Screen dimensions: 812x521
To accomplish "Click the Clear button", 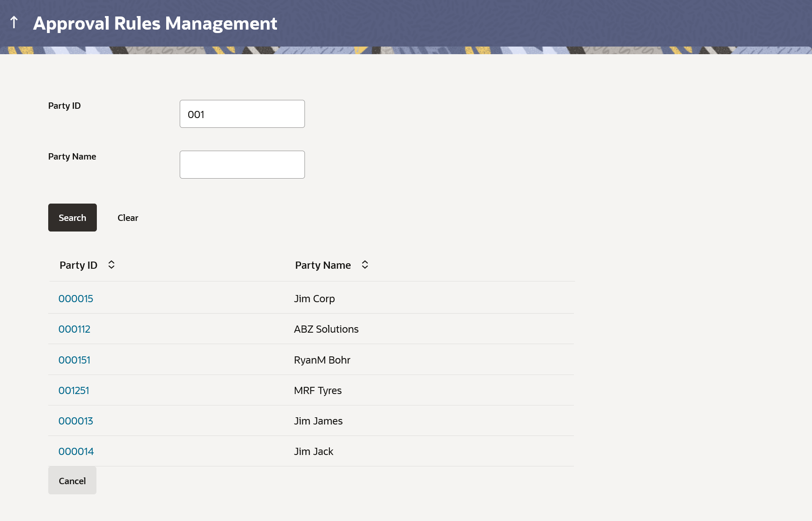I will [128, 218].
